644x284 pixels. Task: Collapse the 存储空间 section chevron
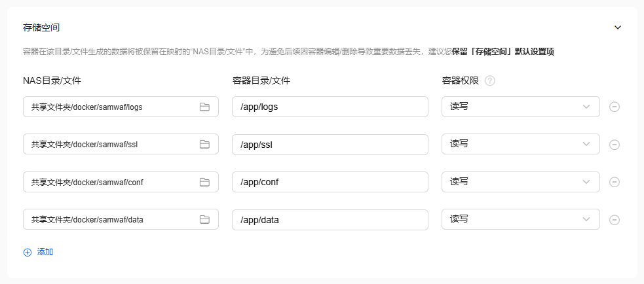click(x=618, y=27)
